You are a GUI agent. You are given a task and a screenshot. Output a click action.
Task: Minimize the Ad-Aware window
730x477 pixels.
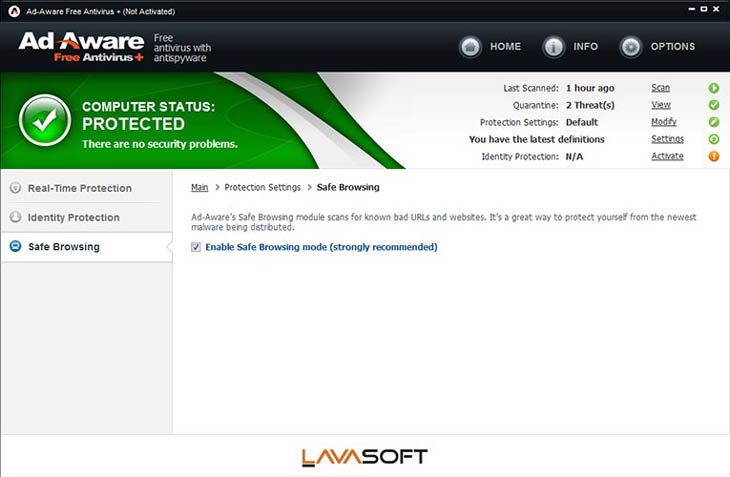point(692,9)
